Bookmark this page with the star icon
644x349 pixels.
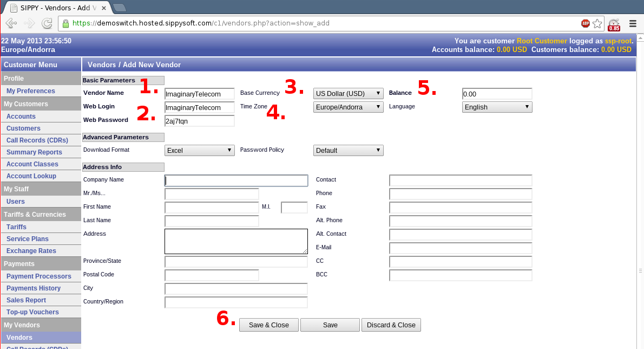tap(597, 24)
